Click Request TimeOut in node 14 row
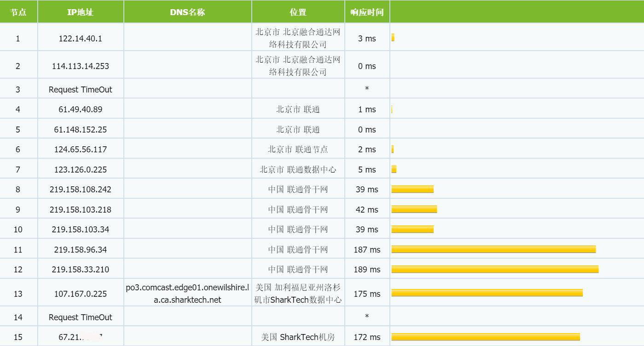644x346 pixels. click(81, 317)
